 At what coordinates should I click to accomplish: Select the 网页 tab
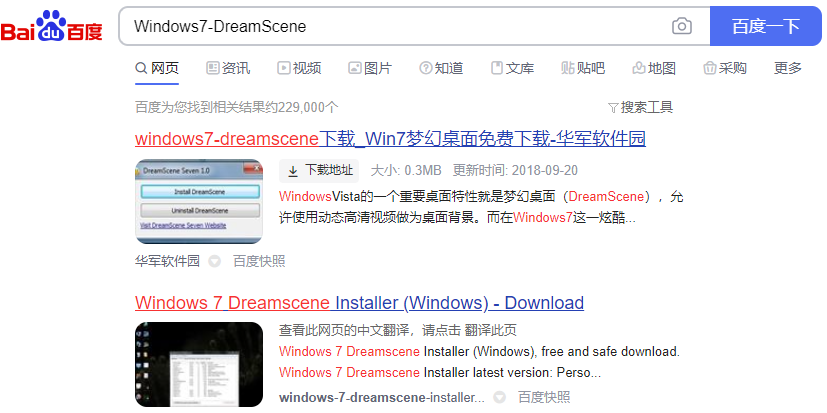[x=157, y=68]
